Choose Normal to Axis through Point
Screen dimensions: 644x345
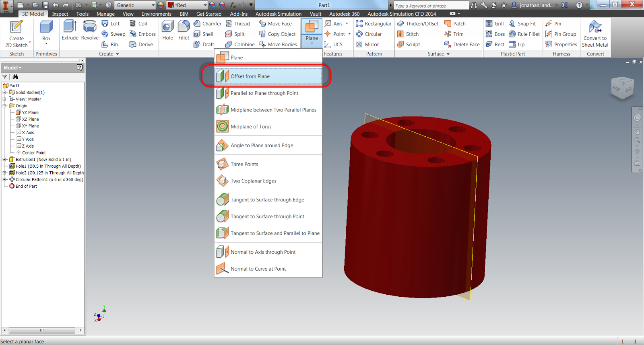pos(268,252)
